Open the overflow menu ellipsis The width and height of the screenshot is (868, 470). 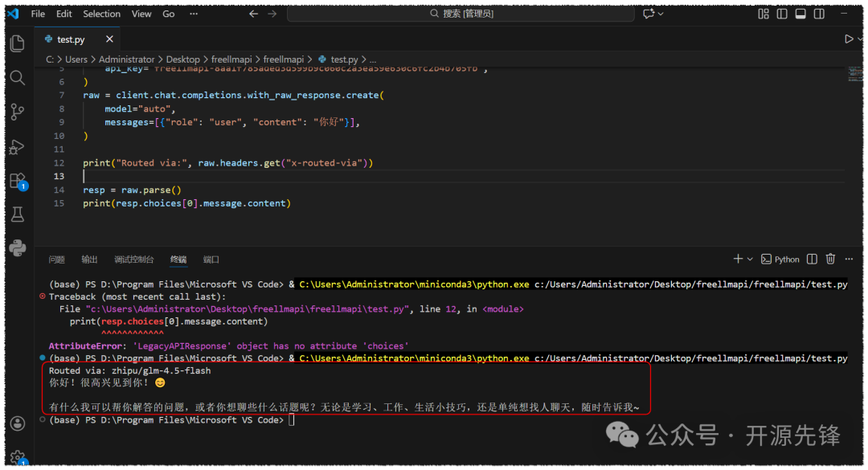click(194, 14)
